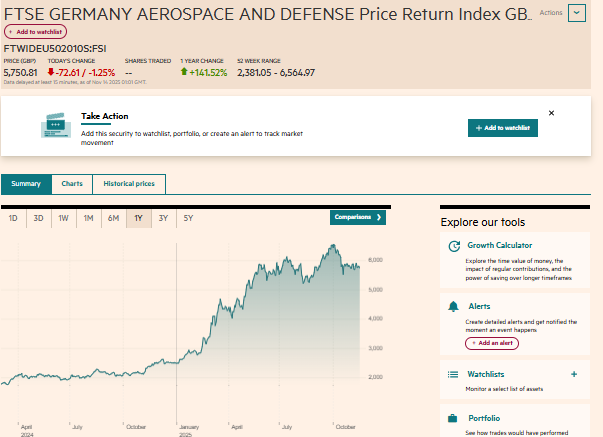Screen dimensions: 603x437
Task: Click the Alerts bell icon
Action: (453, 306)
